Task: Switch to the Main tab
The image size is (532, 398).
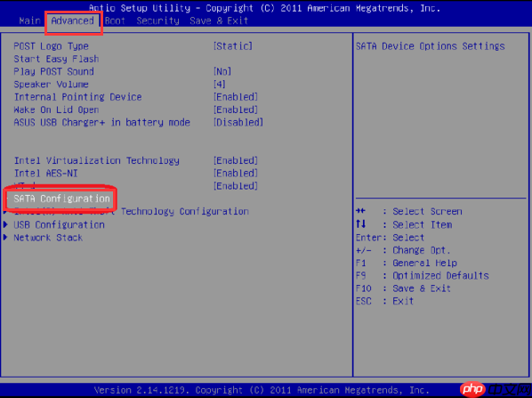Action: coord(30,20)
